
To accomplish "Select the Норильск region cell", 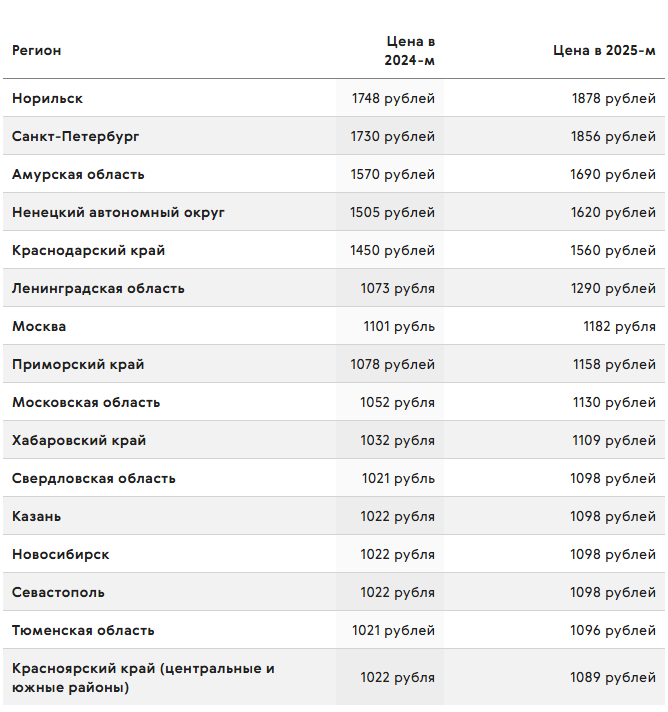I will (x=47, y=98).
